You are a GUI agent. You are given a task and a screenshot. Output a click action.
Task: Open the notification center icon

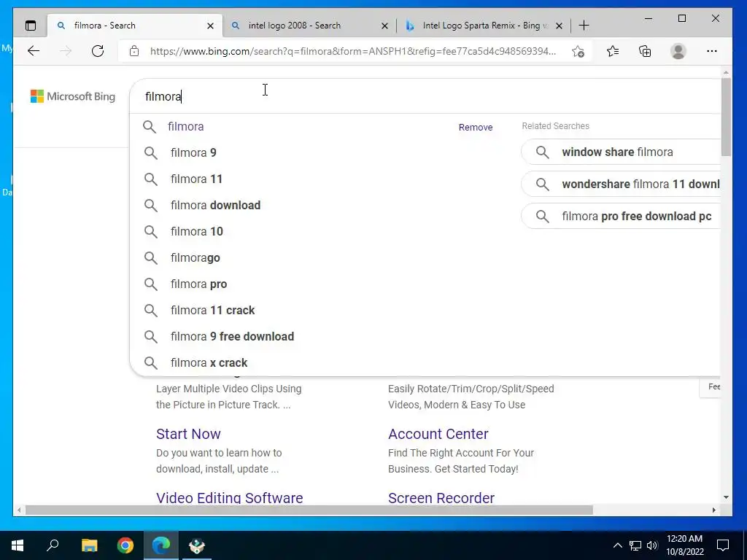coord(723,545)
